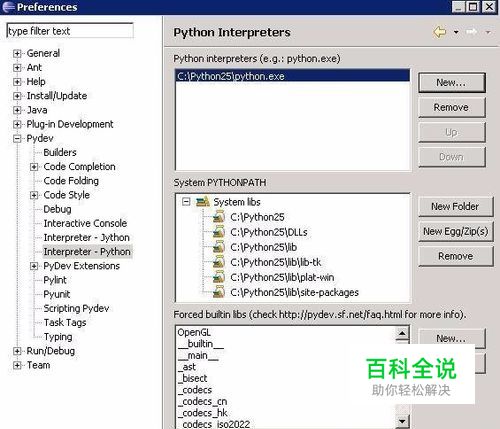Screen dimensions: 500x429
Task: Open Task Tags preferences
Action: pyautogui.click(x=65, y=322)
